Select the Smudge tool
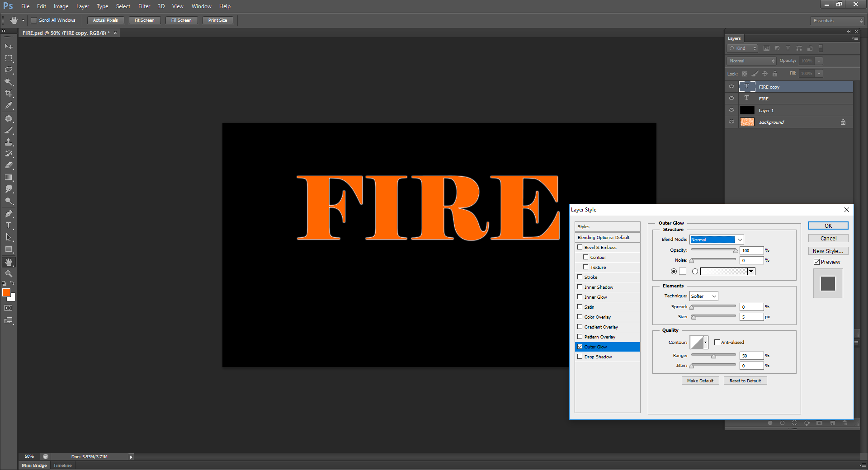This screenshot has width=868, height=470. pyautogui.click(x=9, y=189)
